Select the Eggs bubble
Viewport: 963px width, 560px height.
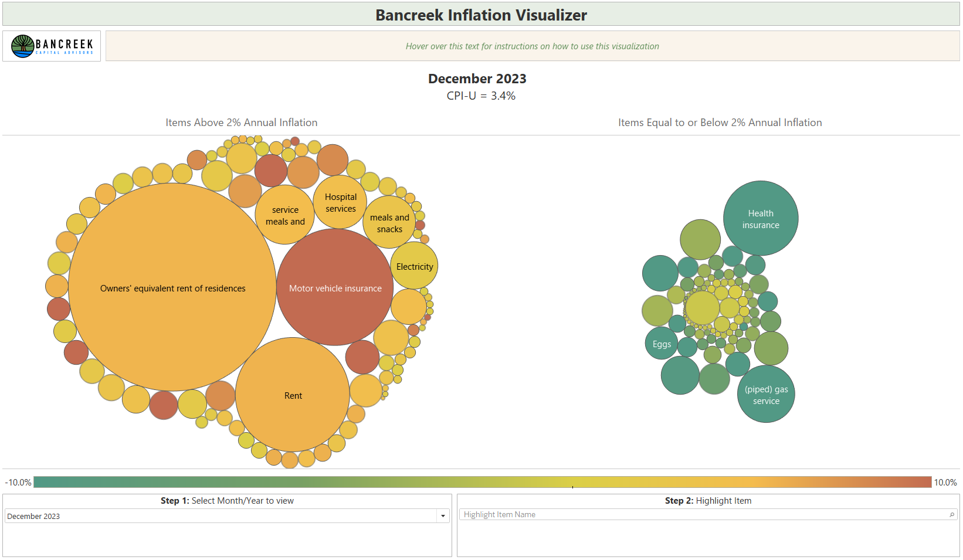coord(660,344)
